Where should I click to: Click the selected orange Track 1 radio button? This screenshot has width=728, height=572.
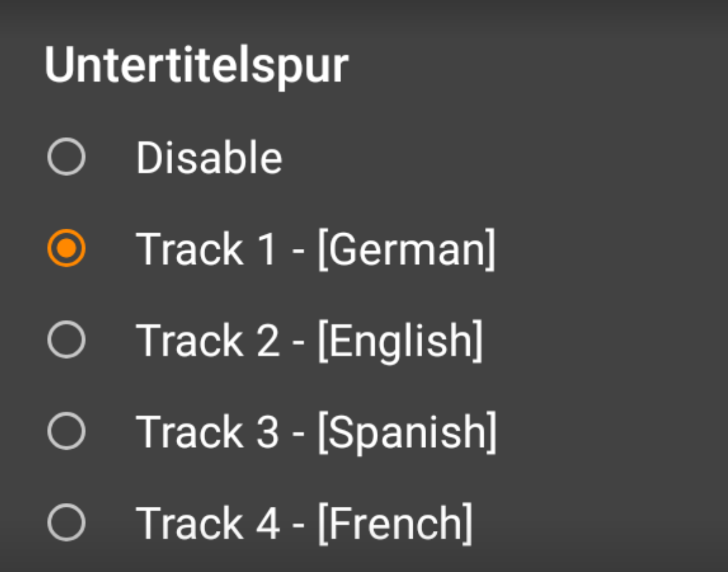[66, 249]
